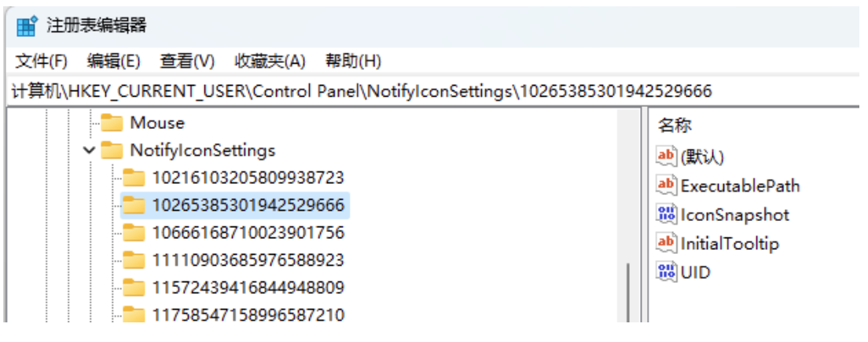Click the string icon next to ExecutablePath
This screenshot has width=868, height=342.
click(x=666, y=186)
